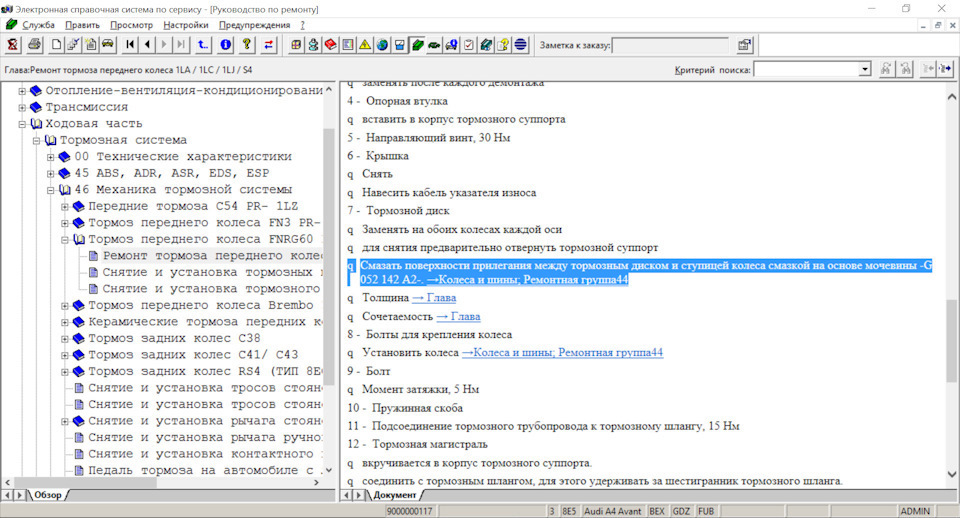Click the document pane vertical scrollbar
The height and width of the screenshot is (518, 960).
(951, 285)
